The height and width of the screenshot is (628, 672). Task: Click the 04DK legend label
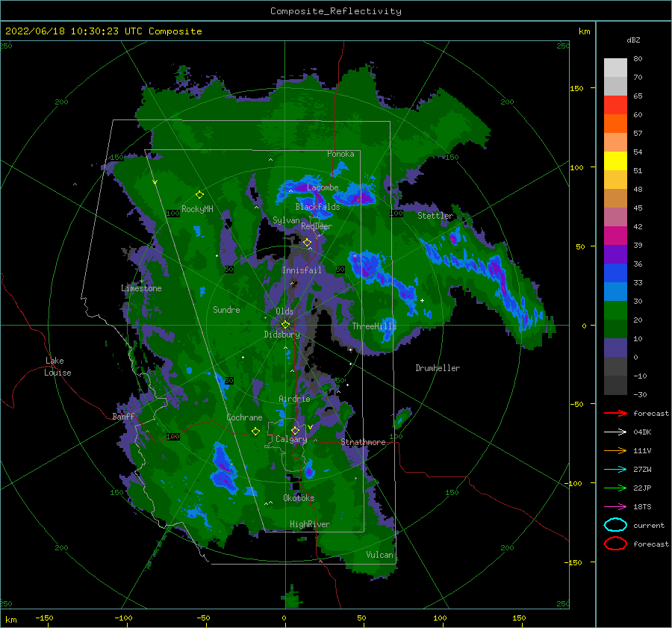[x=642, y=432]
